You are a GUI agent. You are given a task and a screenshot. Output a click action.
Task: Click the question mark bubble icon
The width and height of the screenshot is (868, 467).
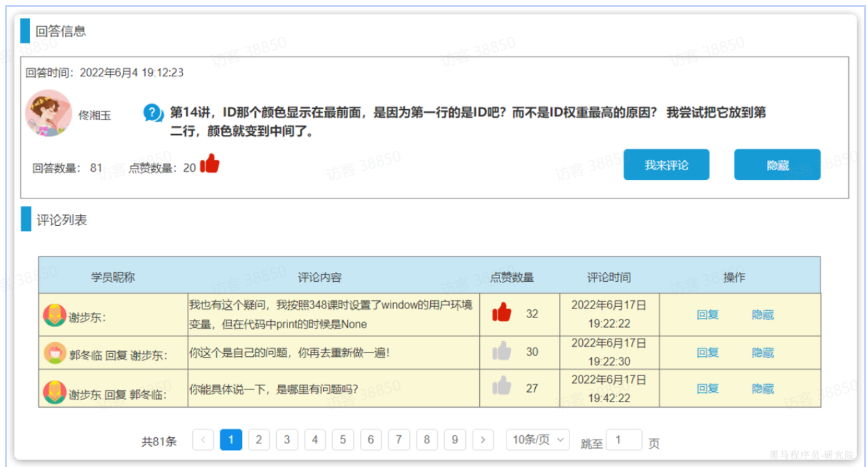[153, 114]
